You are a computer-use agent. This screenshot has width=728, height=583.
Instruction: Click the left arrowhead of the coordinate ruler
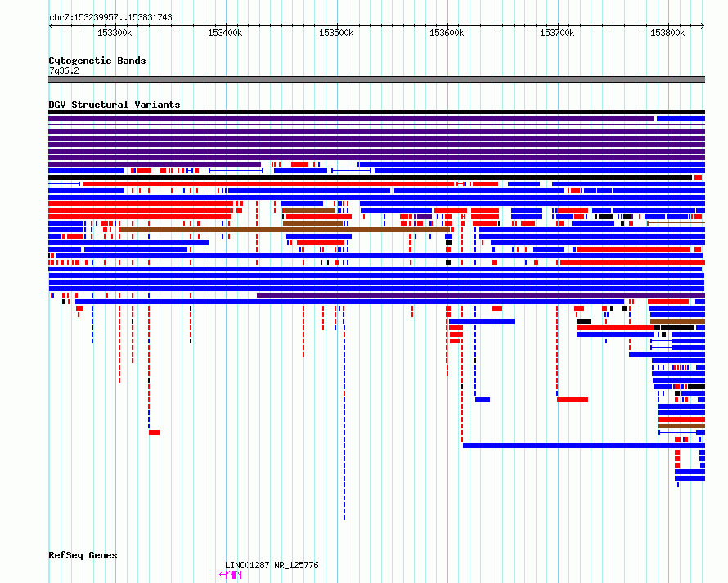point(51,25)
